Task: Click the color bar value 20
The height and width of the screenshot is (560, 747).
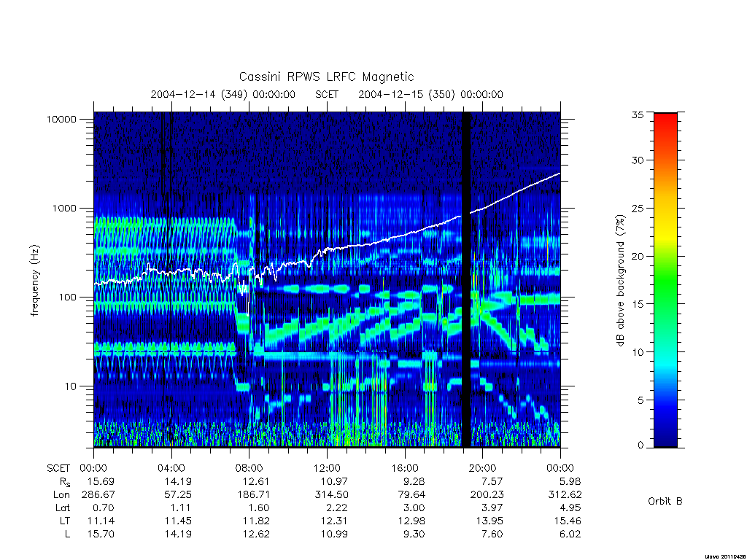Action: pyautogui.click(x=637, y=256)
